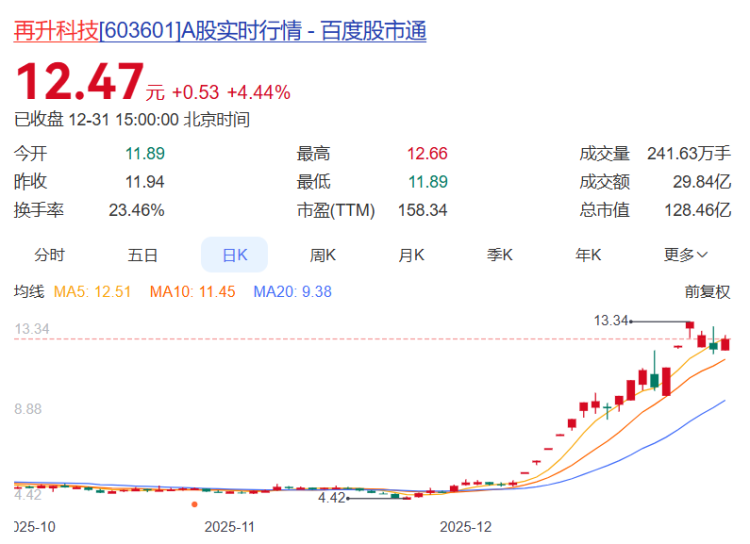
Task: Click the 13.34 high marker on chart
Action: click(611, 321)
